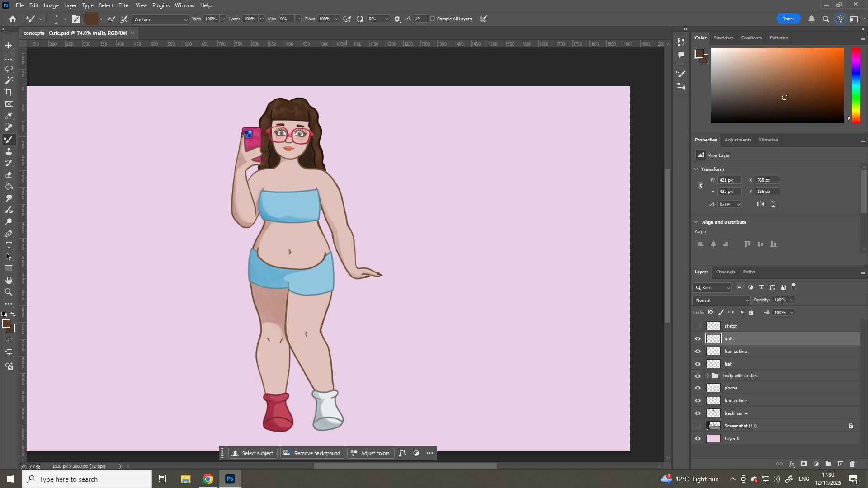868x488 pixels.
Task: Open the brush preset Custom dropdown
Action: 160,19
